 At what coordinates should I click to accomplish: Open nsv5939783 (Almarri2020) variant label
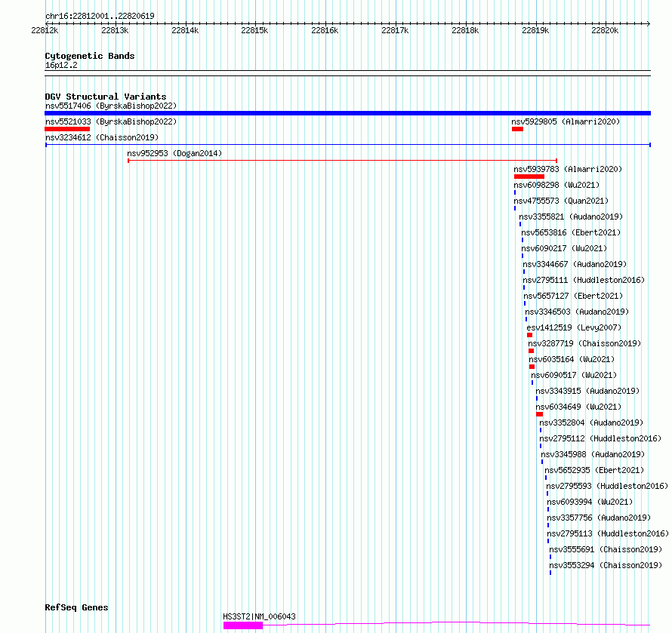tap(568, 169)
